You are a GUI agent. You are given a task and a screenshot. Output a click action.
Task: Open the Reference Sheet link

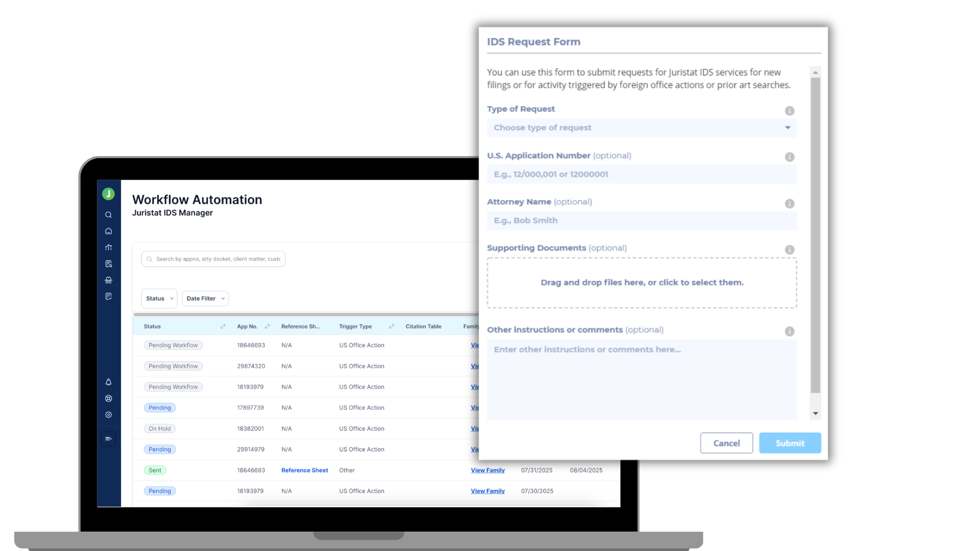click(304, 470)
